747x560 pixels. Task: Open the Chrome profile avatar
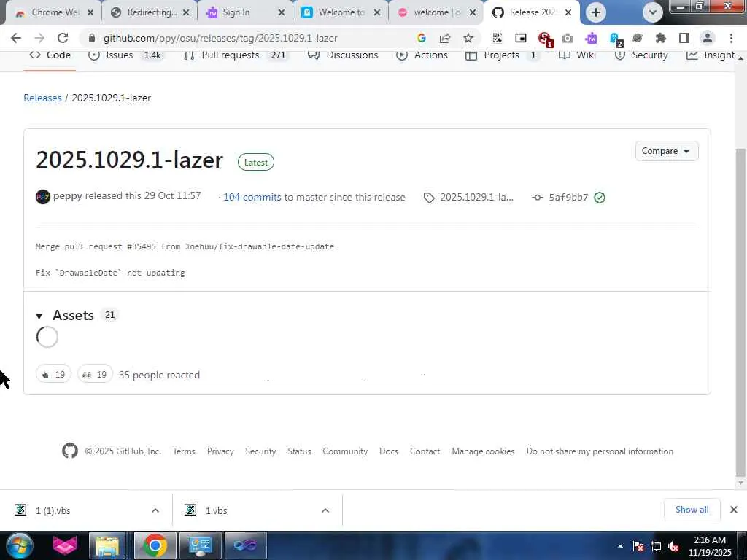[708, 38]
